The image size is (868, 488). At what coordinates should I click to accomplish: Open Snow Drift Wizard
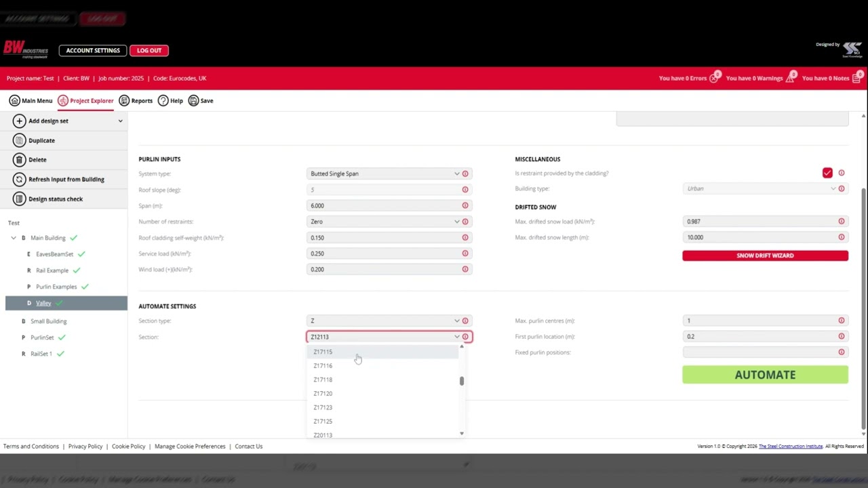tap(765, 256)
